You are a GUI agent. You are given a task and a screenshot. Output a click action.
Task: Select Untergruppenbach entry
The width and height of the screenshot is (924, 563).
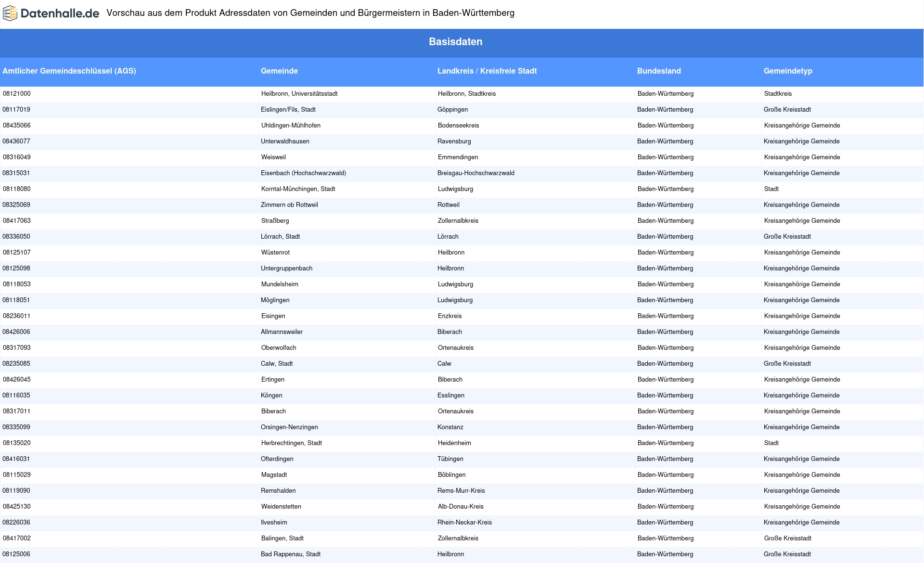[x=287, y=269]
